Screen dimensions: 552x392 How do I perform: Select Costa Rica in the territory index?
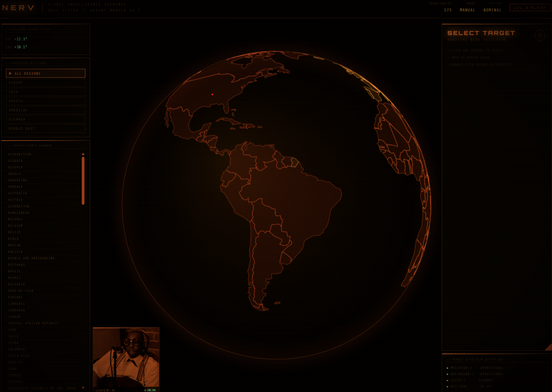click(43, 356)
